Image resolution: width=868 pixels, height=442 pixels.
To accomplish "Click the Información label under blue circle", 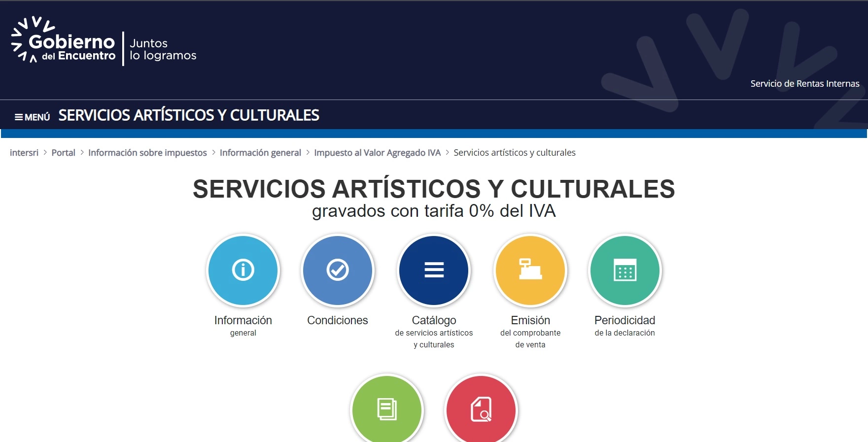I will pyautogui.click(x=243, y=320).
